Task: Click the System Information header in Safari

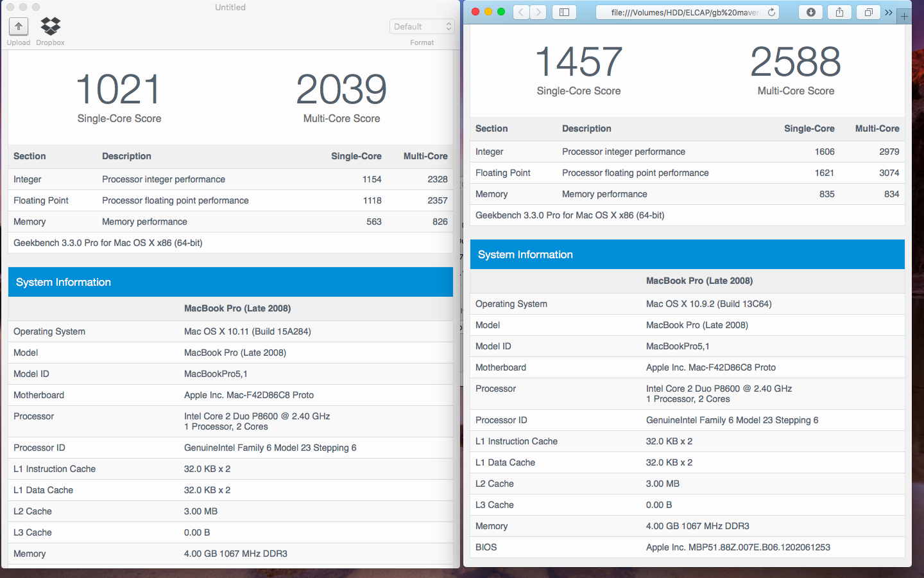Action: (687, 254)
